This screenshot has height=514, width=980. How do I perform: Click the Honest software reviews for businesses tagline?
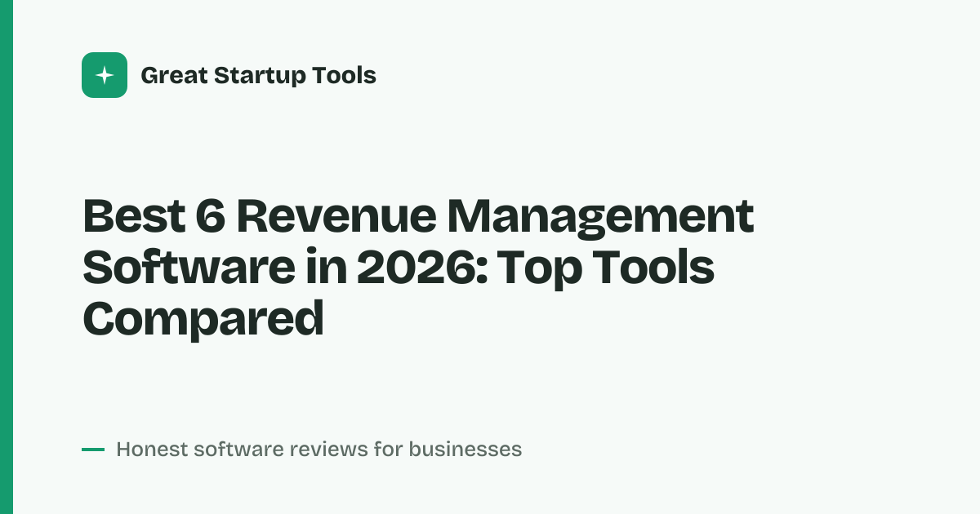(318, 449)
